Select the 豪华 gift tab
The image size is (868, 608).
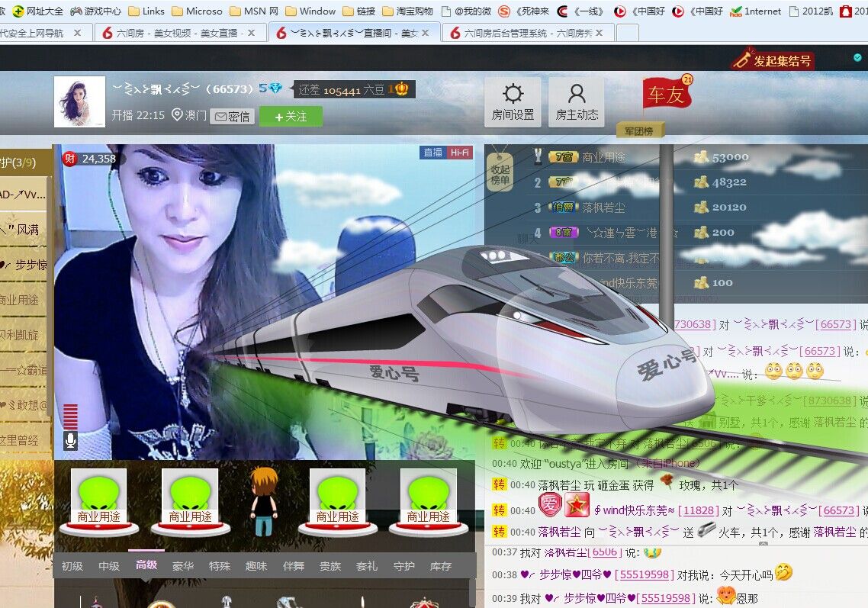[x=183, y=566]
